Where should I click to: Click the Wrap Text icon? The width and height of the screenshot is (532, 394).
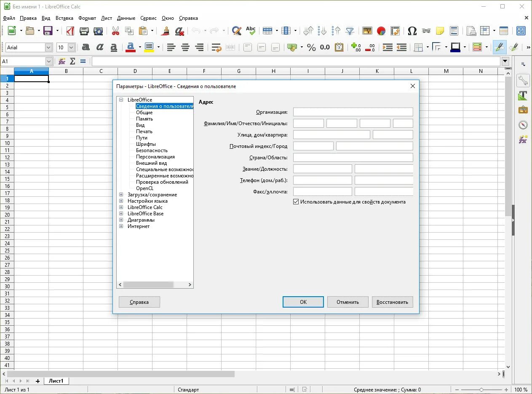point(217,47)
